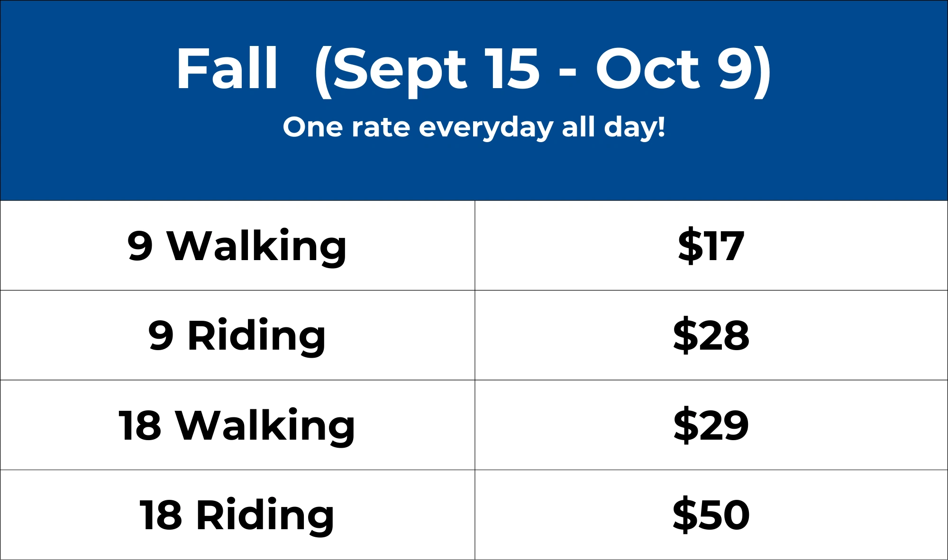Click the word 'everyday' in the subtitle

[486, 128]
